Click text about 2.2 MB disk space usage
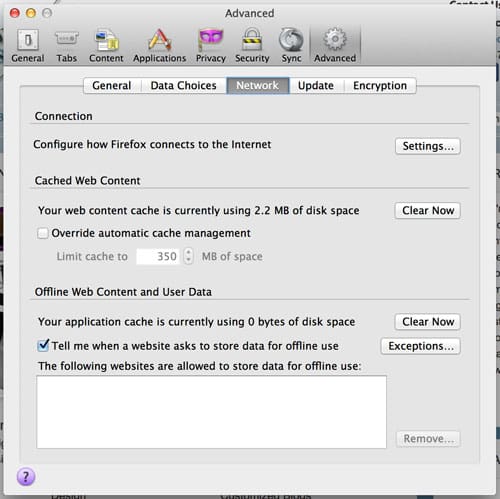500x499 pixels. click(x=199, y=211)
